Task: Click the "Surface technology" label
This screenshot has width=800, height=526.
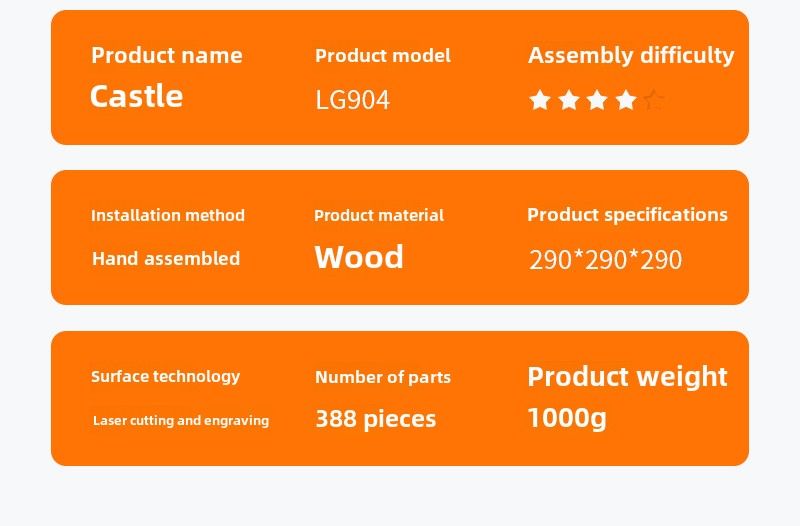Action: coord(166,376)
